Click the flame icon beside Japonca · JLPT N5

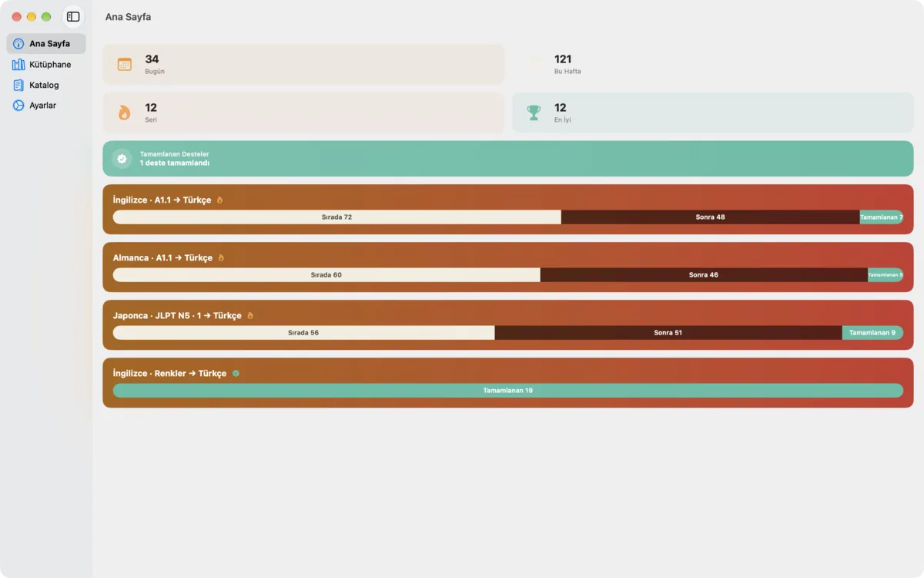(x=250, y=315)
